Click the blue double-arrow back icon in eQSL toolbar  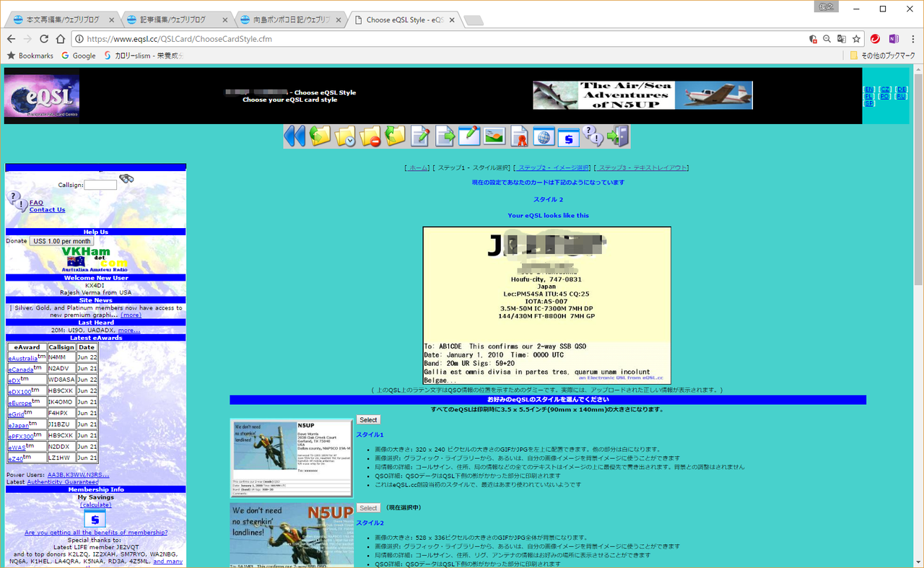tap(295, 136)
